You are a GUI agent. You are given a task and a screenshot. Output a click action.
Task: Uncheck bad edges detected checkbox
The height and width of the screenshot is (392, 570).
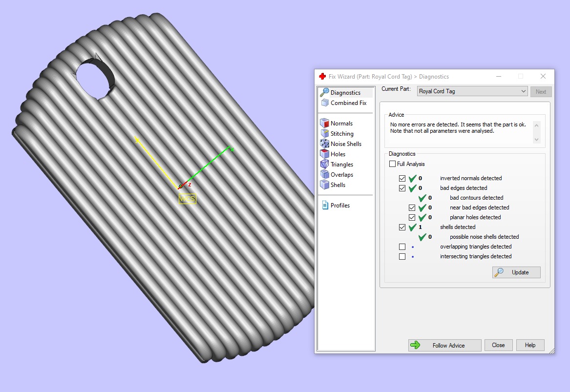(x=402, y=188)
